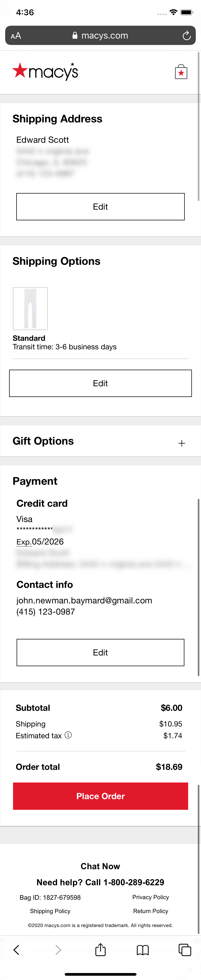Expand the Gift Options section
Screen dimensions: 201x980
(x=182, y=443)
